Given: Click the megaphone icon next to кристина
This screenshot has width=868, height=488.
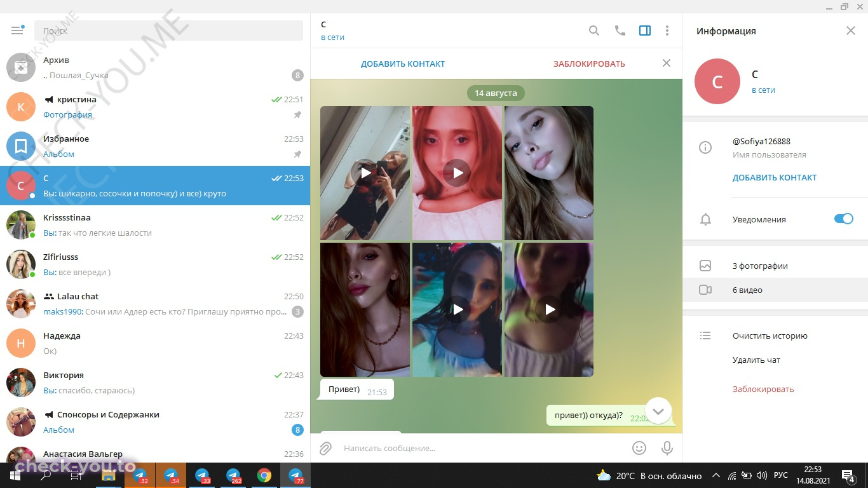Looking at the screenshot, I should tap(49, 100).
